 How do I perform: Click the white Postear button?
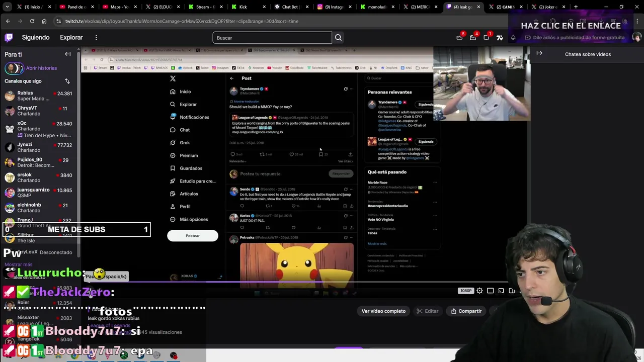[x=193, y=236]
